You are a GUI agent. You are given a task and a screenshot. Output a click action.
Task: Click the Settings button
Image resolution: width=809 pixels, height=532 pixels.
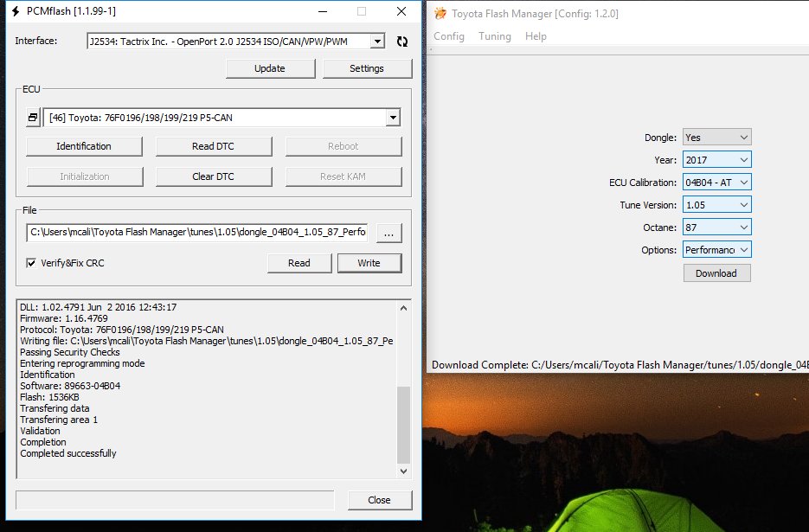point(367,68)
